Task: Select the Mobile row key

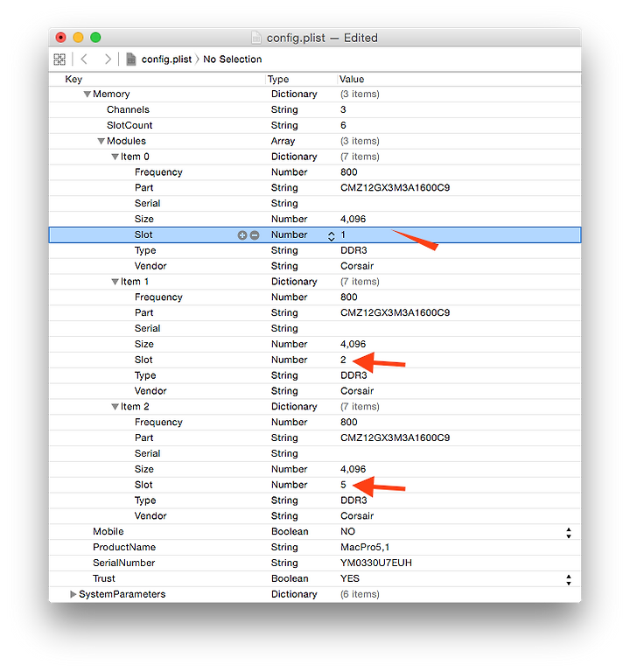Action: (x=108, y=531)
